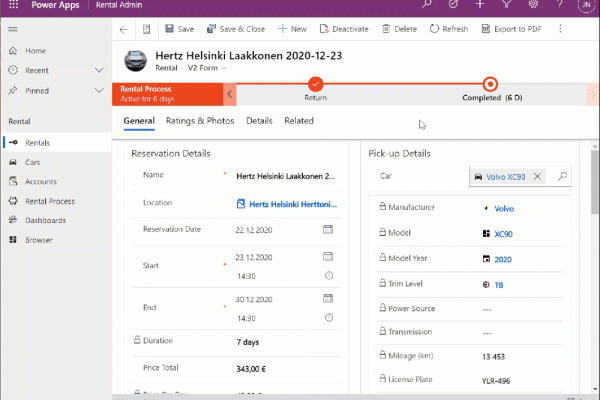The height and width of the screenshot is (400, 600).
Task: Move to next process stage arrow
Action: (592, 94)
